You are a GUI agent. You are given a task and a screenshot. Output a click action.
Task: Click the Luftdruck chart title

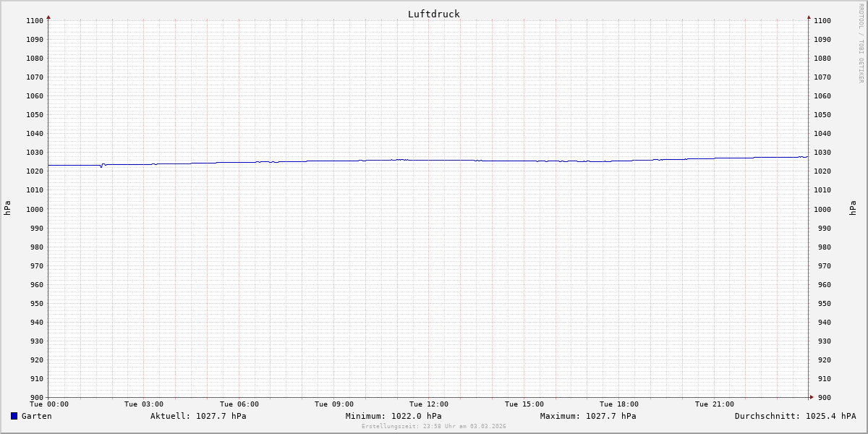(433, 14)
